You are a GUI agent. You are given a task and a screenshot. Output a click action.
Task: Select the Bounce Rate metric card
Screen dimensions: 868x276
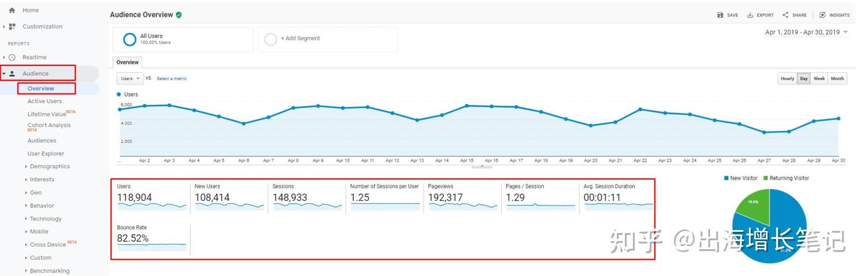150,236
